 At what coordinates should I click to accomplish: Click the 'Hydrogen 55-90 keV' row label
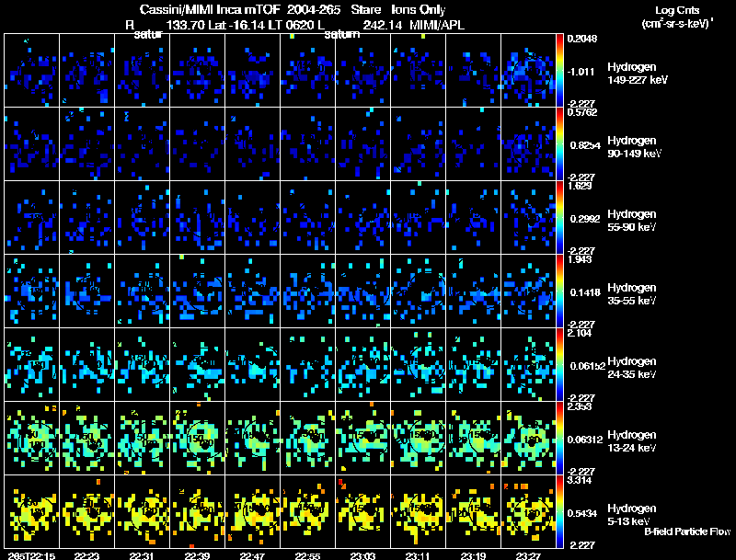[x=632, y=221]
